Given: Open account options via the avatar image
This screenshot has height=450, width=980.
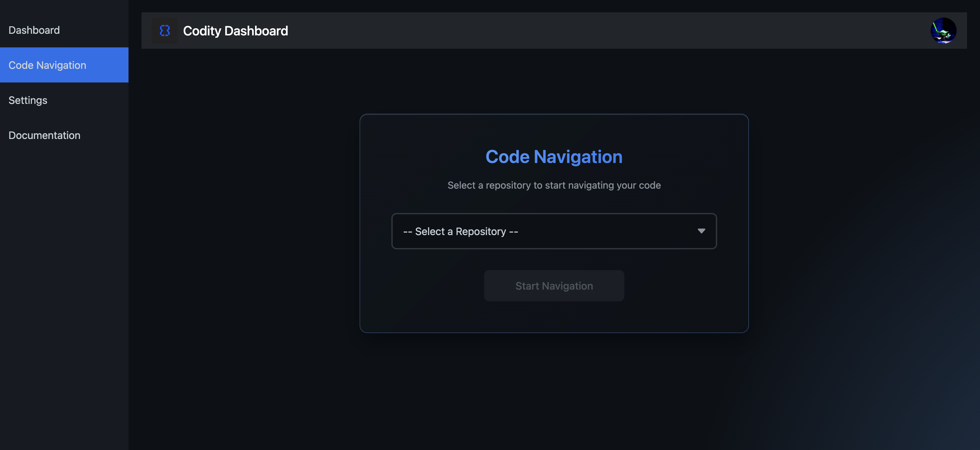Looking at the screenshot, I should coord(944,31).
